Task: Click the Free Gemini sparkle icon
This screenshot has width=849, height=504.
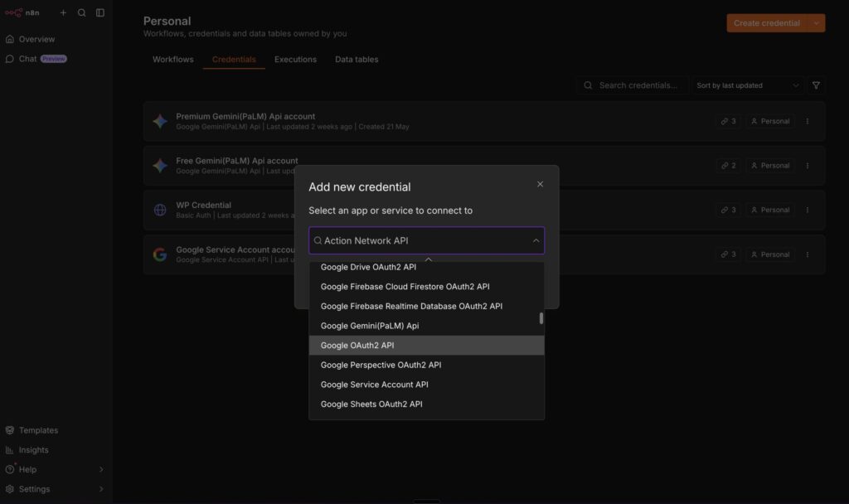Action: click(x=160, y=166)
